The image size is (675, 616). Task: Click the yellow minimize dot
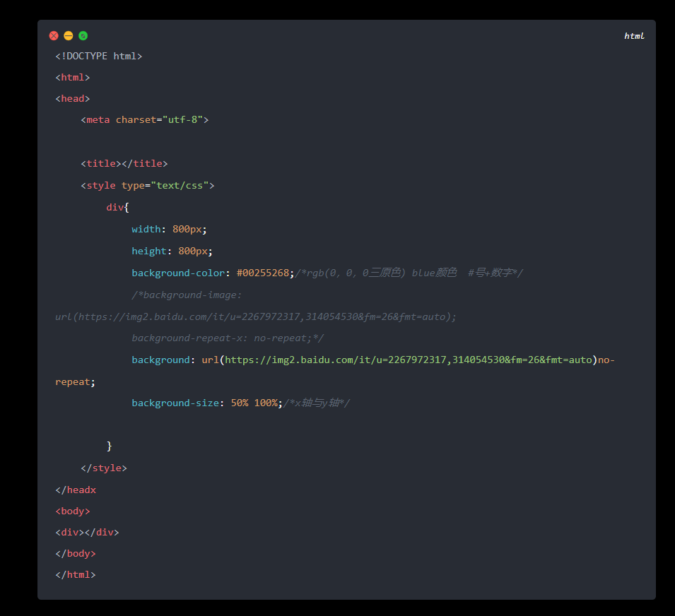point(69,35)
